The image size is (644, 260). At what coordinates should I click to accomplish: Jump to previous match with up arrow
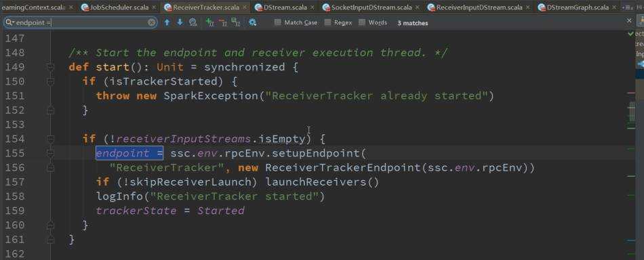click(167, 22)
